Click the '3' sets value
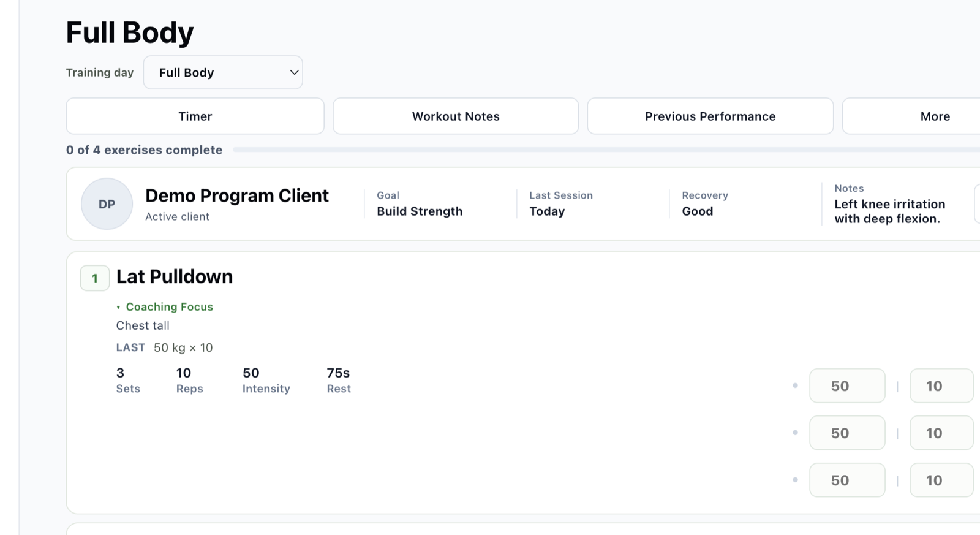The height and width of the screenshot is (535, 980). click(x=120, y=373)
